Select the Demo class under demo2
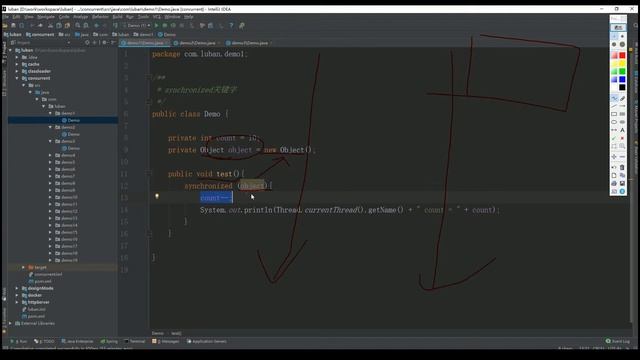Screen dimensions: 640x360 (x=71, y=134)
